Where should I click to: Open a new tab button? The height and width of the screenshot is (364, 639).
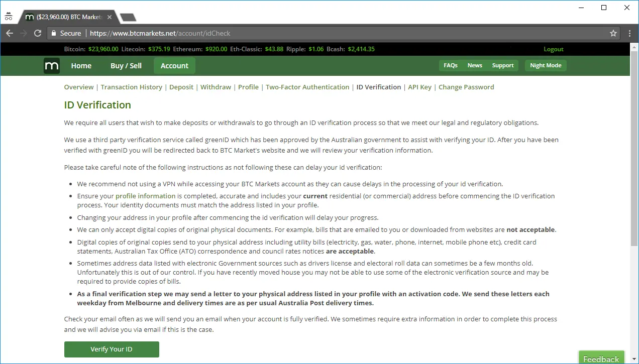128,17
